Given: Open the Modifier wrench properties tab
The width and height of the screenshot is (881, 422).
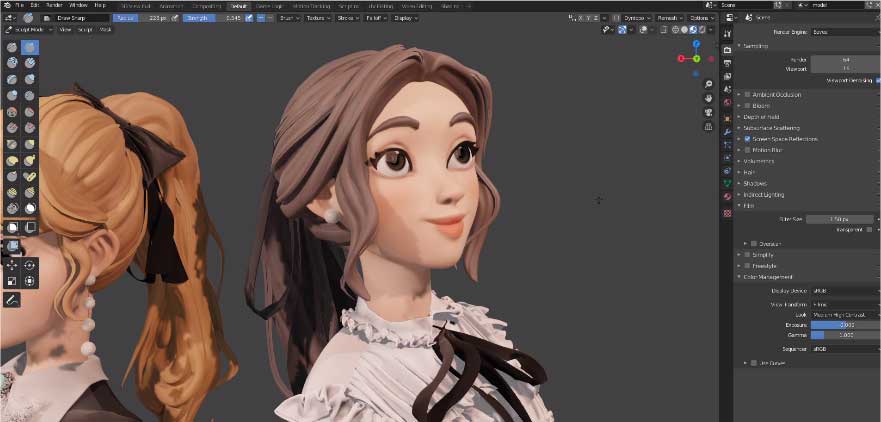Looking at the screenshot, I should pos(727,131).
